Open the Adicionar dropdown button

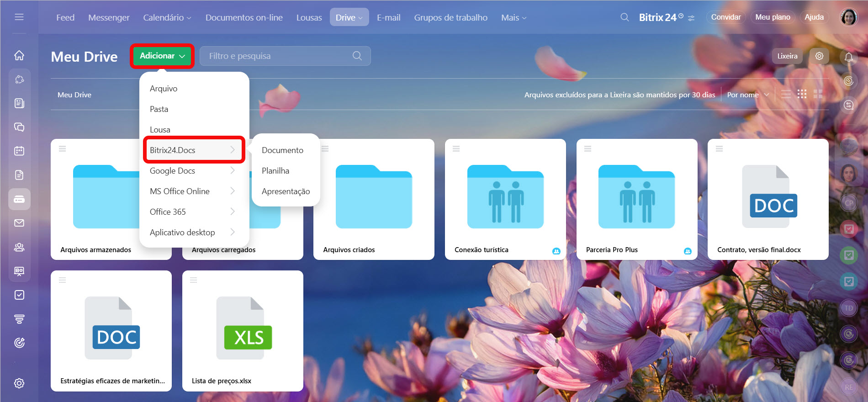[x=162, y=56]
